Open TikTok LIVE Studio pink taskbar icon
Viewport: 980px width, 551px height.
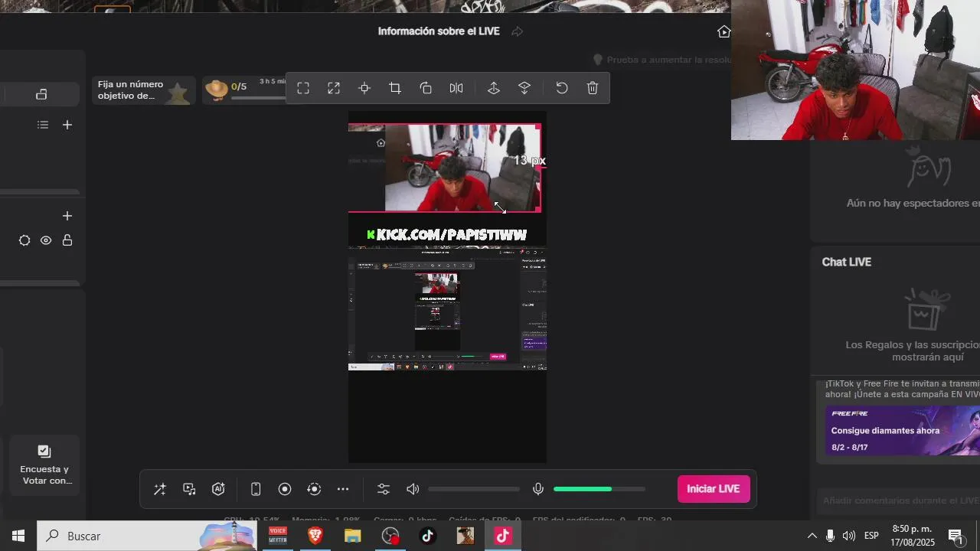point(502,536)
